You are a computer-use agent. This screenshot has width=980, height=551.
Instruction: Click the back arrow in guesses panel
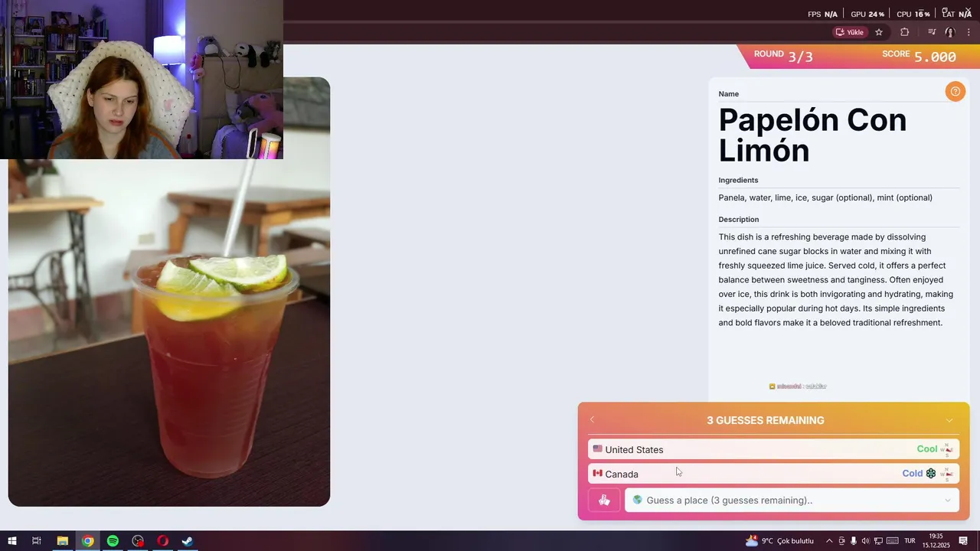592,419
